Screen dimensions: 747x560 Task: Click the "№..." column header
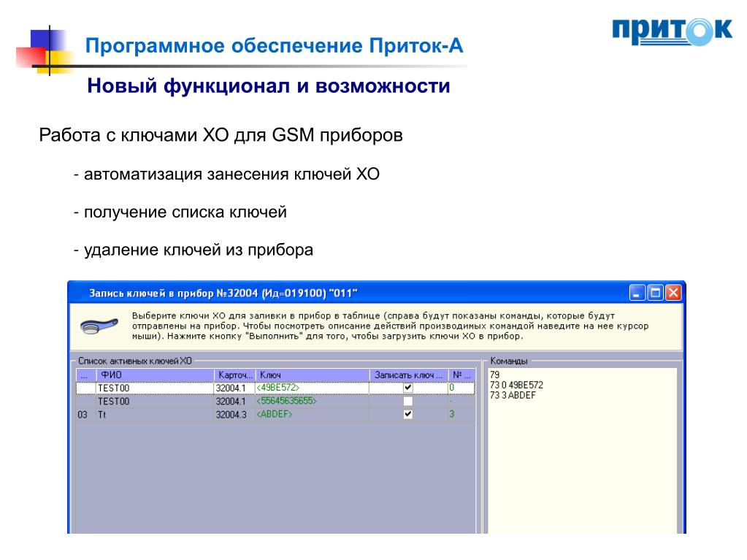tap(461, 375)
